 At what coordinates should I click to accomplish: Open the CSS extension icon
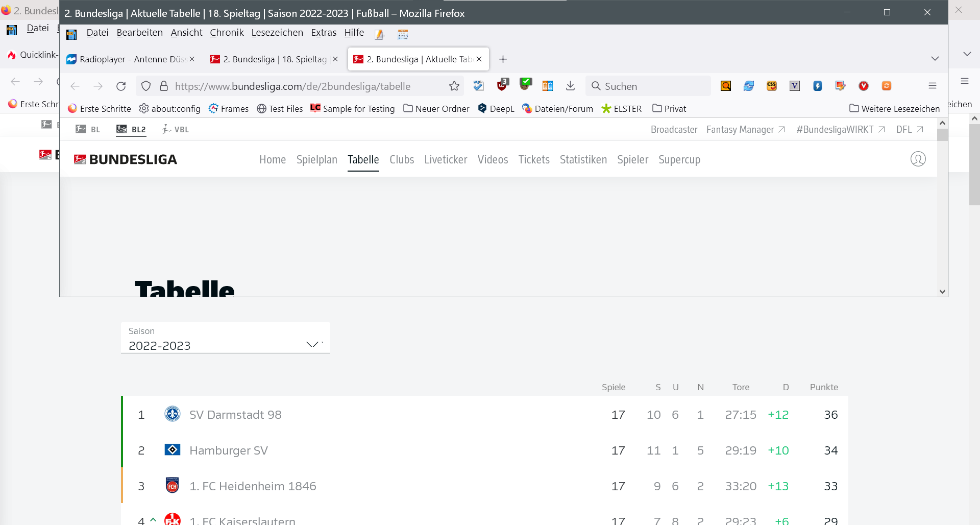point(772,86)
